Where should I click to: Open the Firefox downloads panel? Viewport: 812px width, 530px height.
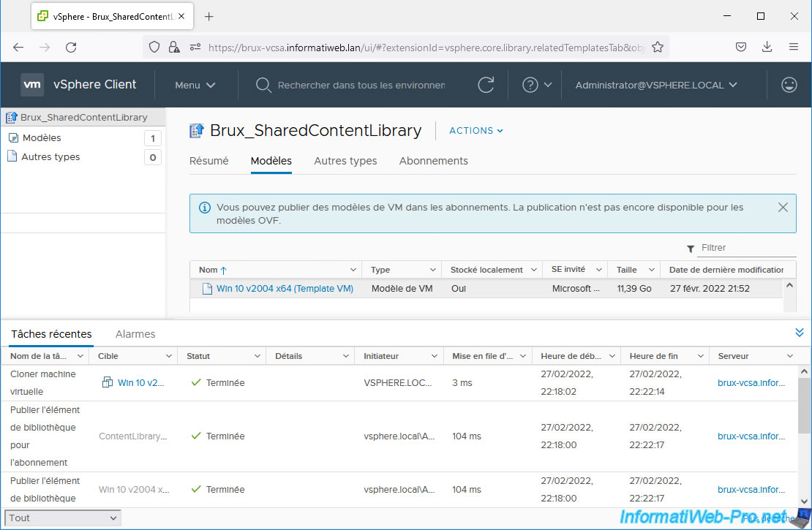tap(767, 47)
